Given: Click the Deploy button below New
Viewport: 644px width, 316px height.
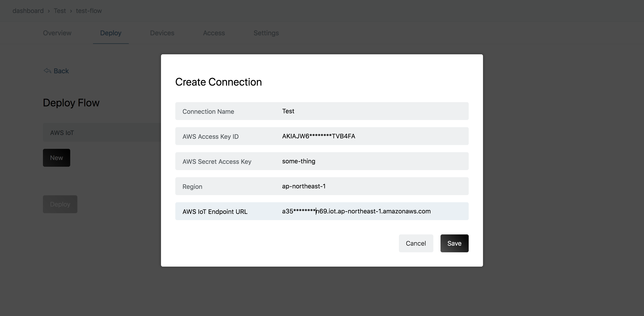Looking at the screenshot, I should pyautogui.click(x=60, y=204).
